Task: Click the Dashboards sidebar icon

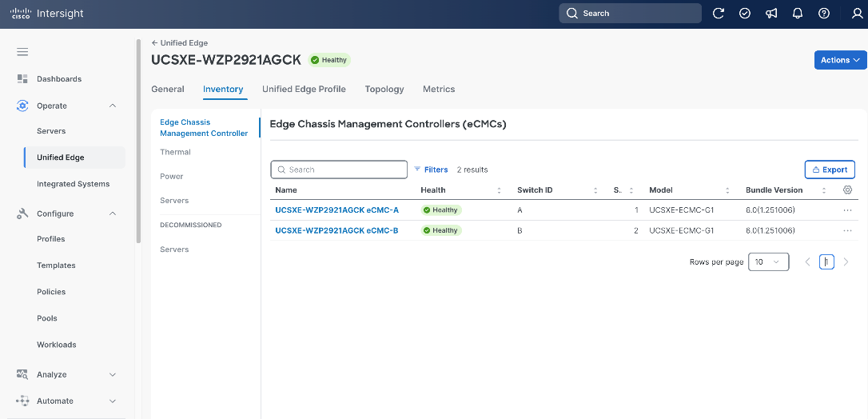Action: point(22,78)
